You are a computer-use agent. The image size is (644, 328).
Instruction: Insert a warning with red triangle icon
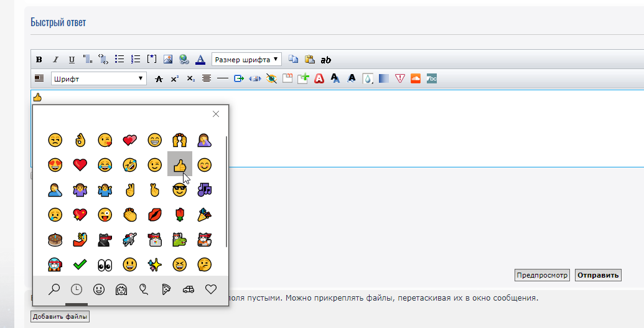[x=399, y=78]
